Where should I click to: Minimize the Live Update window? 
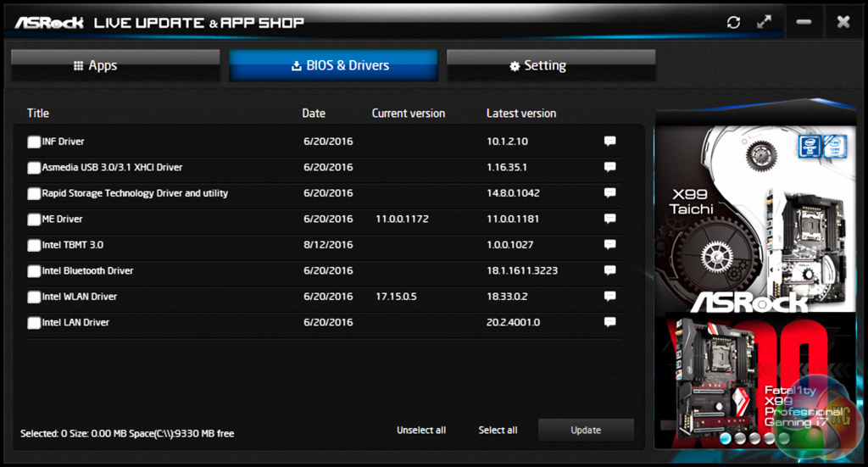pyautogui.click(x=804, y=22)
